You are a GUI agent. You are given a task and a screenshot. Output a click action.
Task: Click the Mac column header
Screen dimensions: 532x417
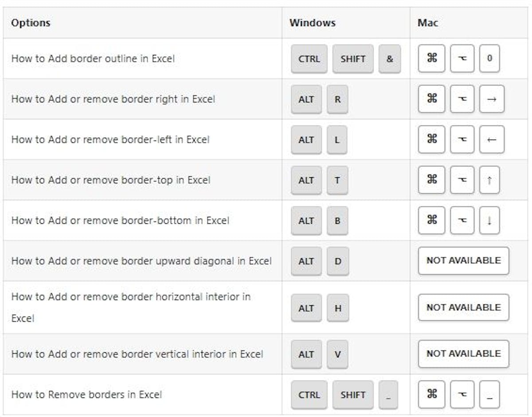(x=428, y=23)
